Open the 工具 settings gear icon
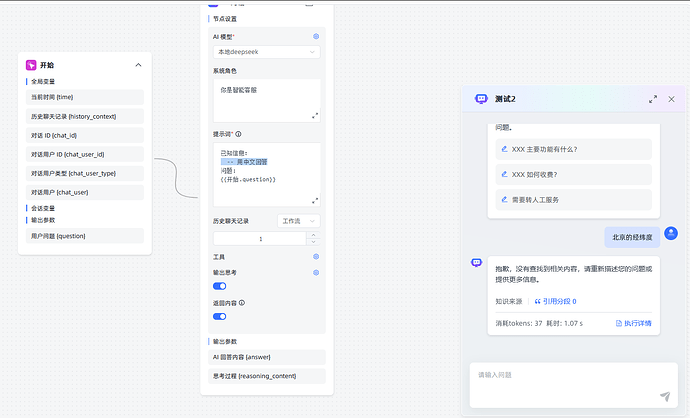 (x=316, y=257)
